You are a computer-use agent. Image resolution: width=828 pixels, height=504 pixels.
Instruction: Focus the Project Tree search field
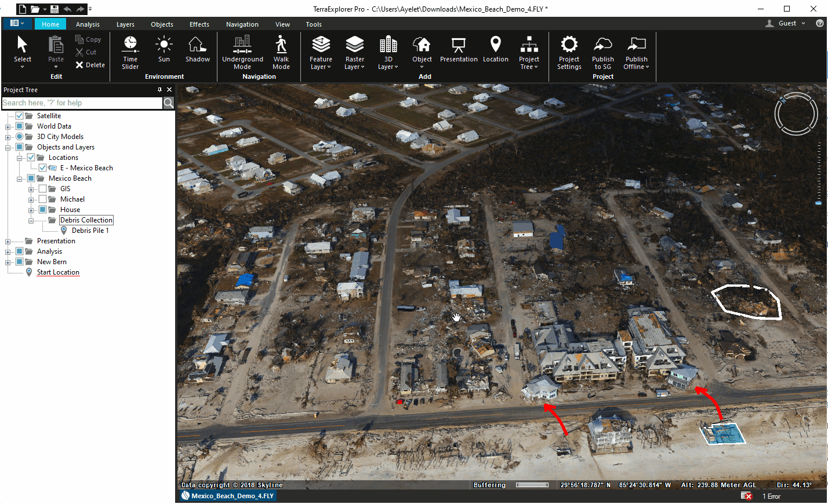(x=82, y=103)
